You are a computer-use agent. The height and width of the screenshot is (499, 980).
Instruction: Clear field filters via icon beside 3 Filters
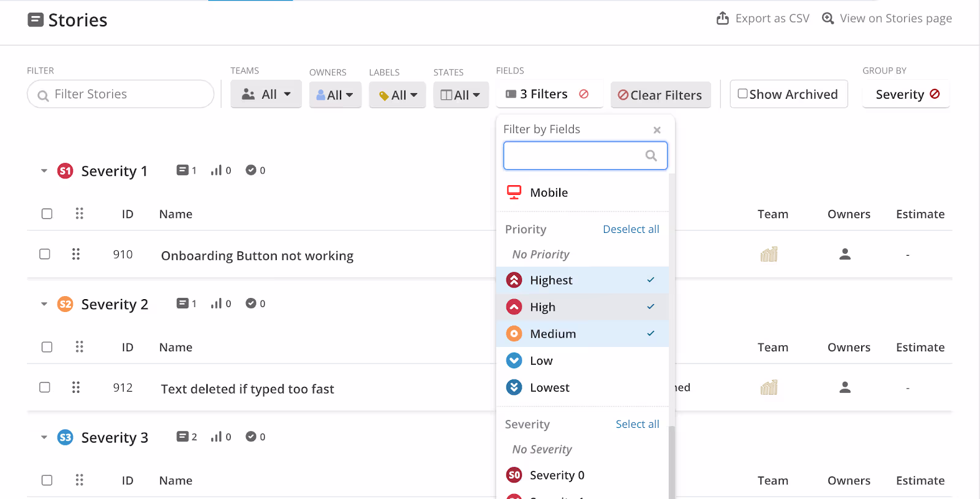(x=584, y=94)
